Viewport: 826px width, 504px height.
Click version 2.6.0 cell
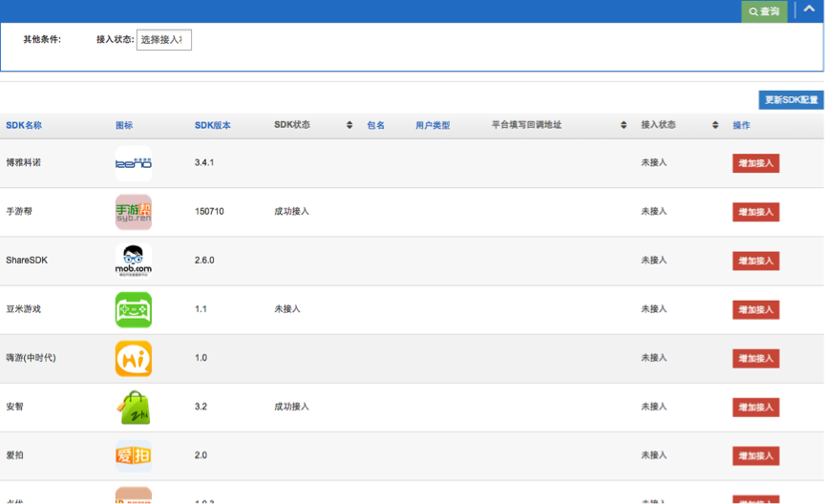pyautogui.click(x=204, y=261)
